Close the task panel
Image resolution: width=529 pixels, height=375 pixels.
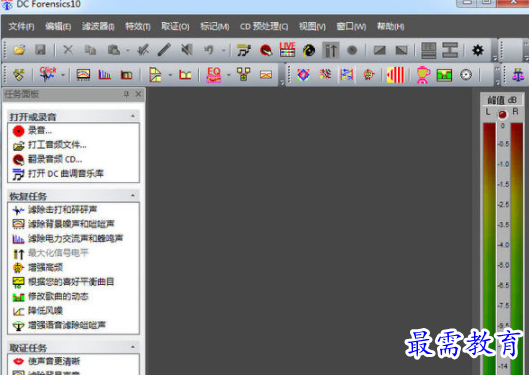pos(138,94)
